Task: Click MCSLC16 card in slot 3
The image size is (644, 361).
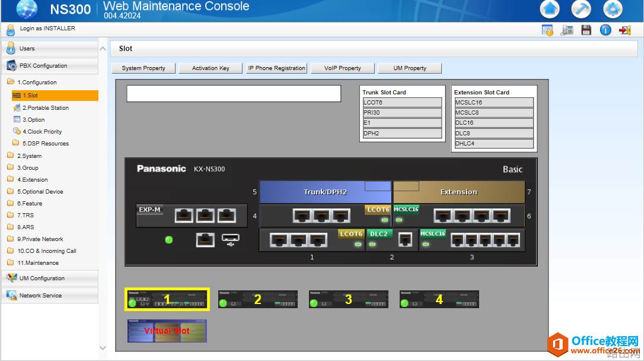Action: (472, 240)
